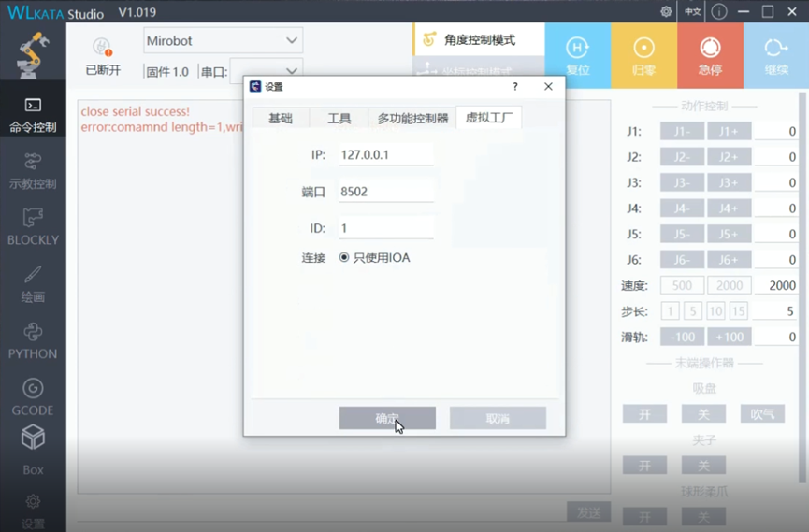Image resolution: width=809 pixels, height=532 pixels.
Task: Select 角度控制模式 angle control mode
Action: tap(478, 39)
